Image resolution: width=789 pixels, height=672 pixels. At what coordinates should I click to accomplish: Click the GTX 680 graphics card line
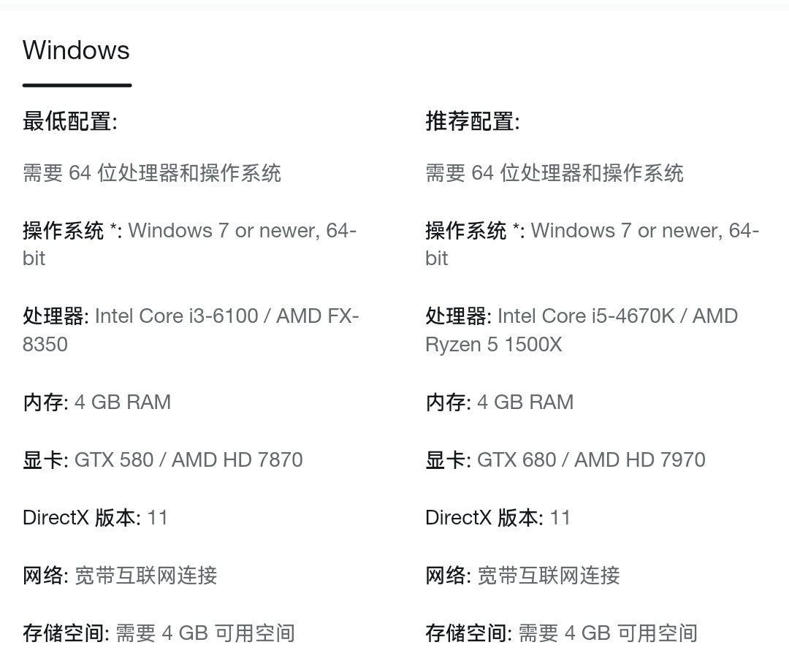(565, 460)
